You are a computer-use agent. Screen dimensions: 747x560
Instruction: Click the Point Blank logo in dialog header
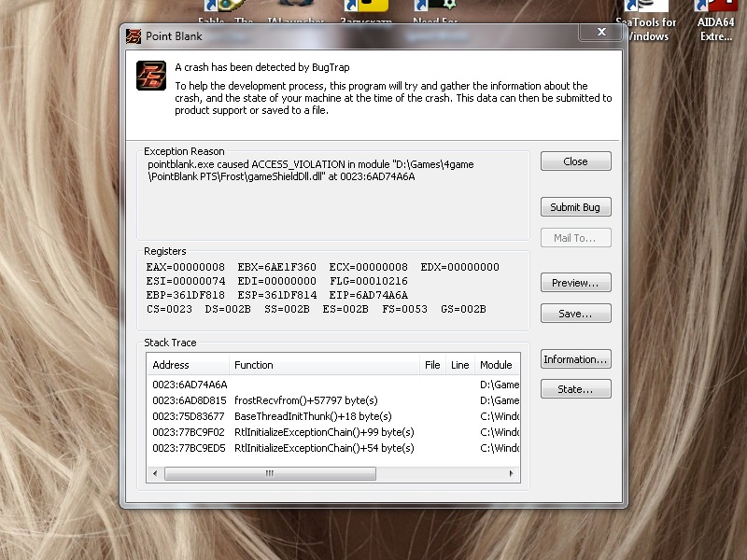coord(151,76)
